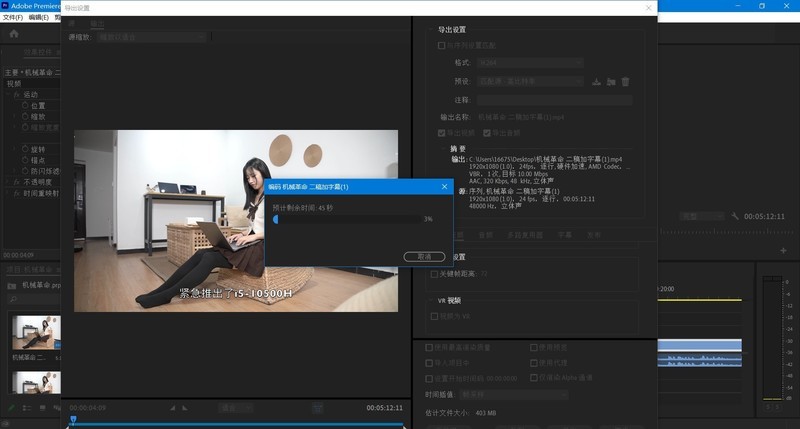Switch to the 多路复用器 tab
The width and height of the screenshot is (800, 429).
point(525,235)
